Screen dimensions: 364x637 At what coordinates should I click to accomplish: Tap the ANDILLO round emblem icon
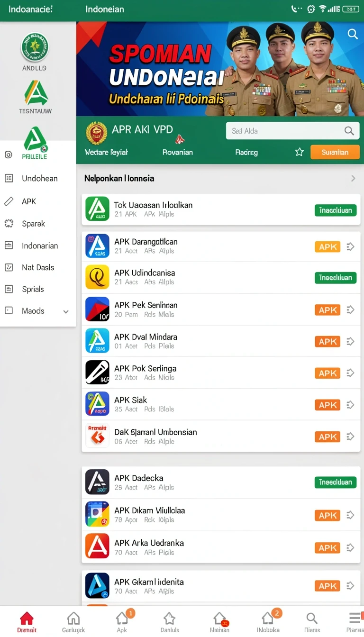pos(35,47)
